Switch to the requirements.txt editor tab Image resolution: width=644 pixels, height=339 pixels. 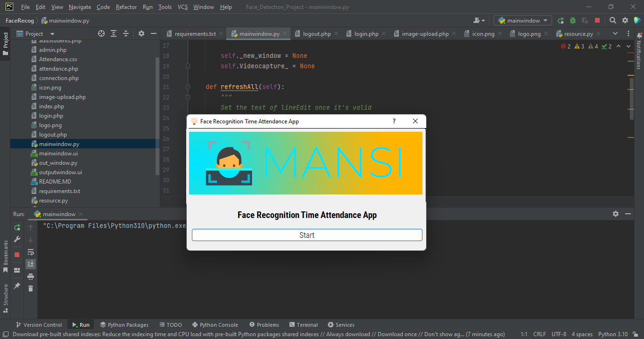click(x=195, y=34)
